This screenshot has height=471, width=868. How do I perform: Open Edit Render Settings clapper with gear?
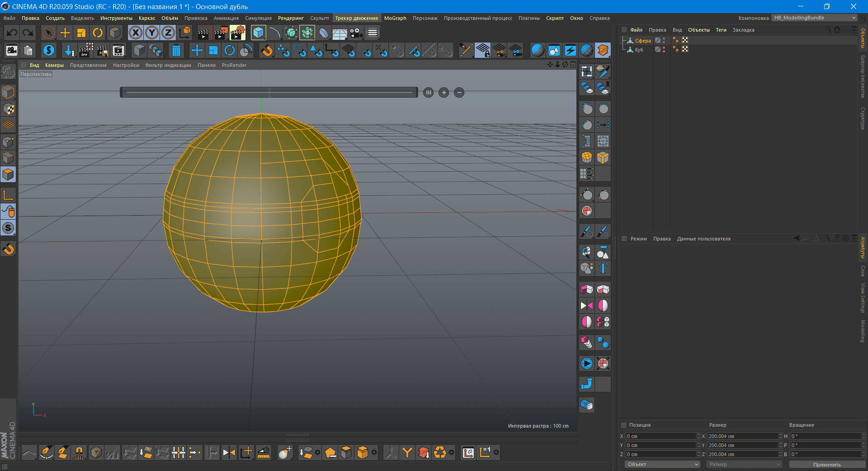tap(238, 33)
